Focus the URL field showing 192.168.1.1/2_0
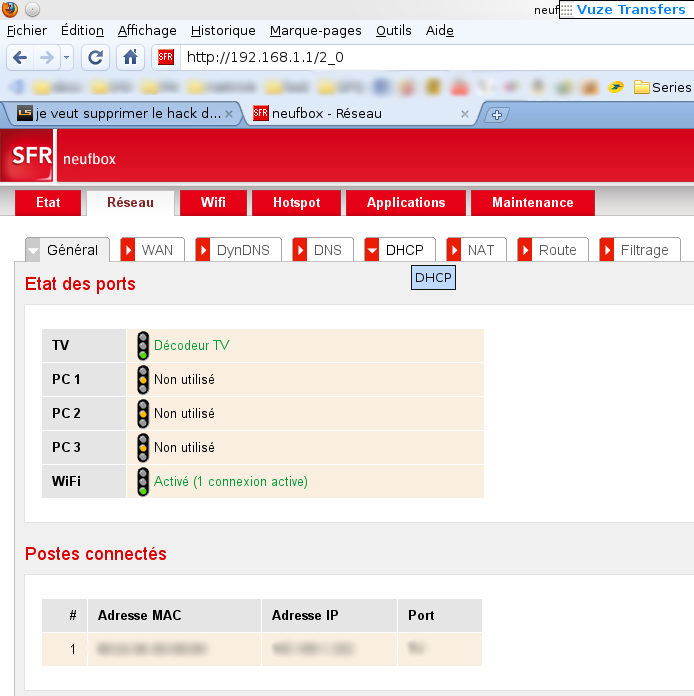 coord(437,57)
